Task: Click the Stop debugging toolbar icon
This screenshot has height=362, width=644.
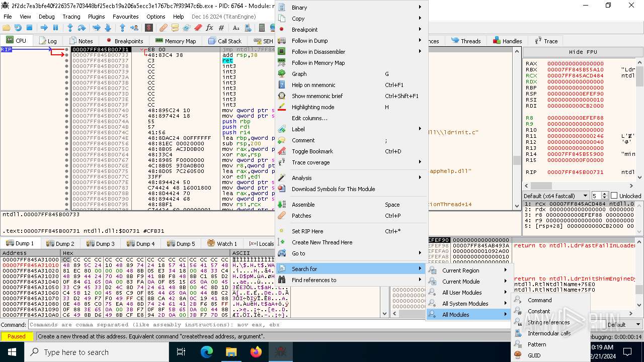Action: pos(29,28)
